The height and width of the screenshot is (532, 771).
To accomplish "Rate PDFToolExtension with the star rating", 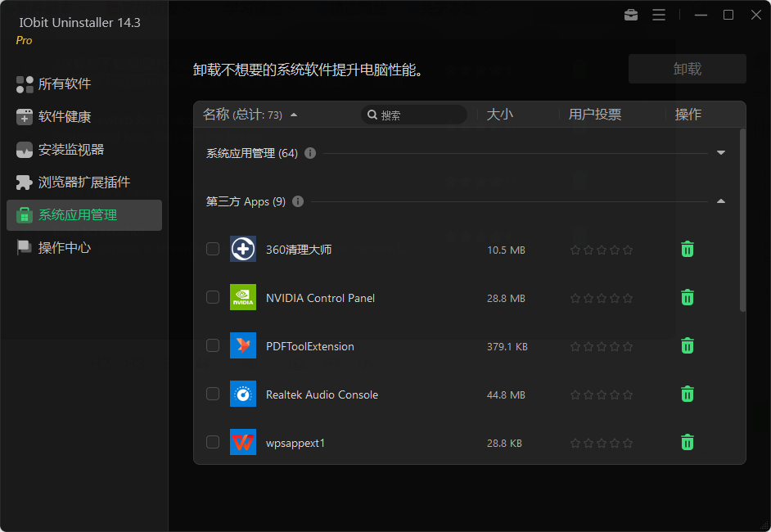I will [x=602, y=346].
